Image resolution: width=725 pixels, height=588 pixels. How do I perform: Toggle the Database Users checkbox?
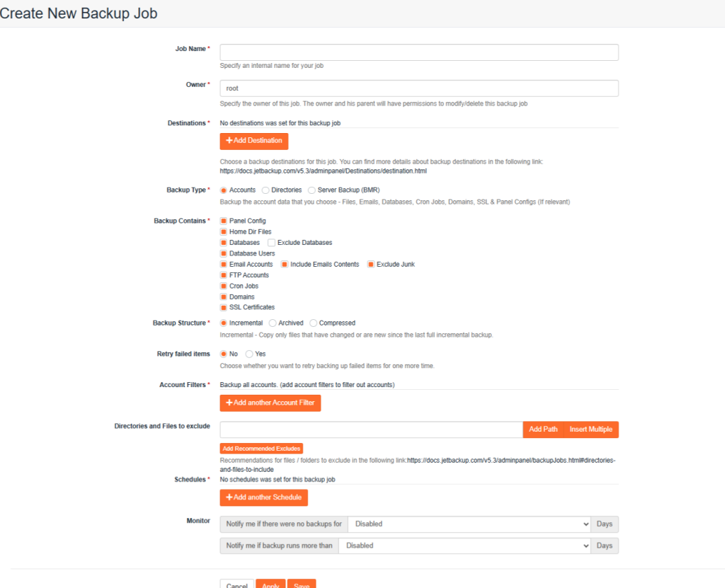click(223, 253)
